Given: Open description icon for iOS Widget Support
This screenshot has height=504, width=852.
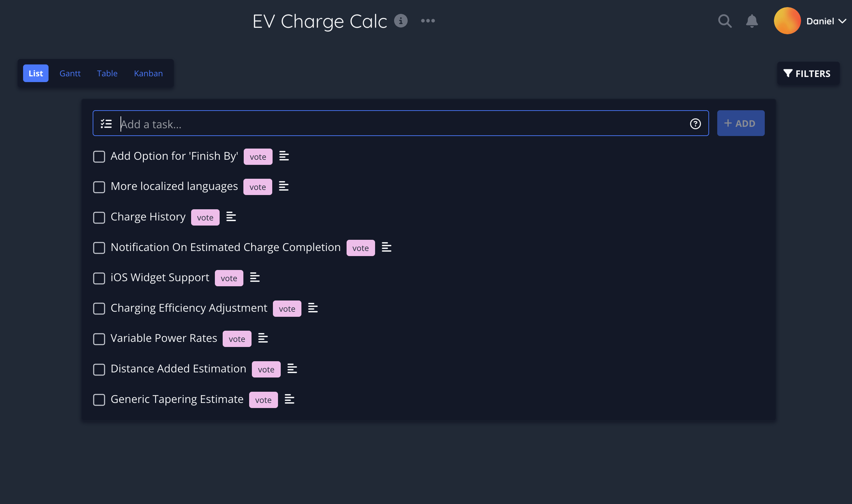Looking at the screenshot, I should pos(255,277).
